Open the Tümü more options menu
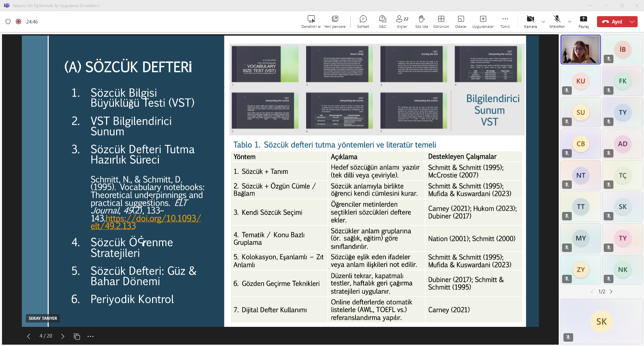Screen dimensions: 644x346 (505, 21)
